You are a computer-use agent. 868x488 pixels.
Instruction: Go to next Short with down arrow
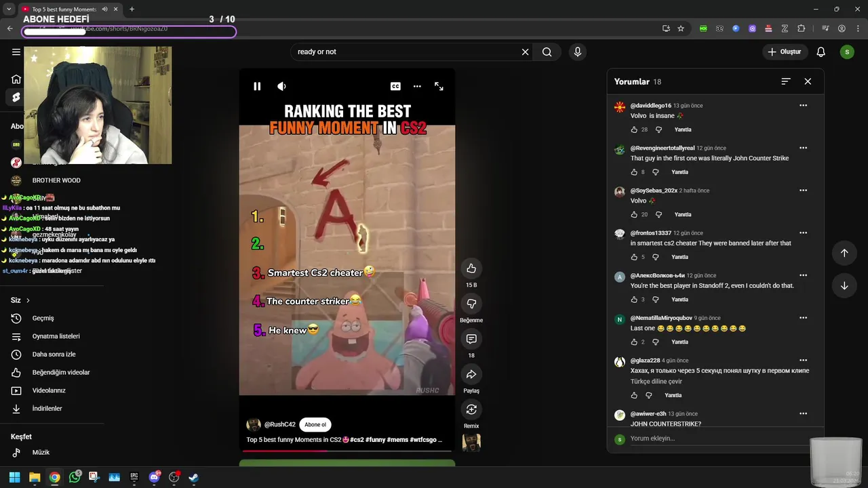click(844, 285)
